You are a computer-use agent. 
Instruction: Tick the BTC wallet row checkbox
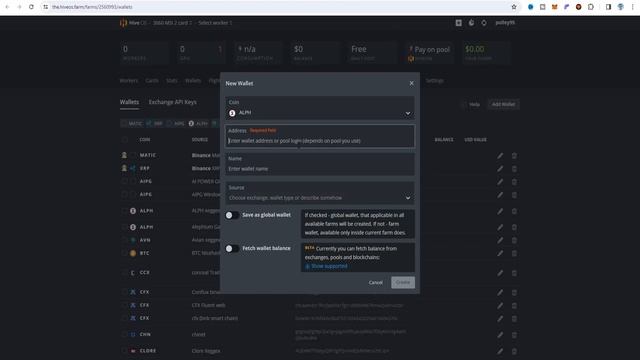(x=124, y=253)
